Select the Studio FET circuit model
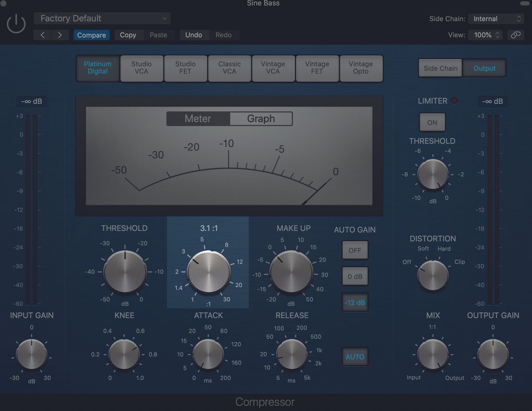Screen dimensions: 532x411 pos(185,68)
